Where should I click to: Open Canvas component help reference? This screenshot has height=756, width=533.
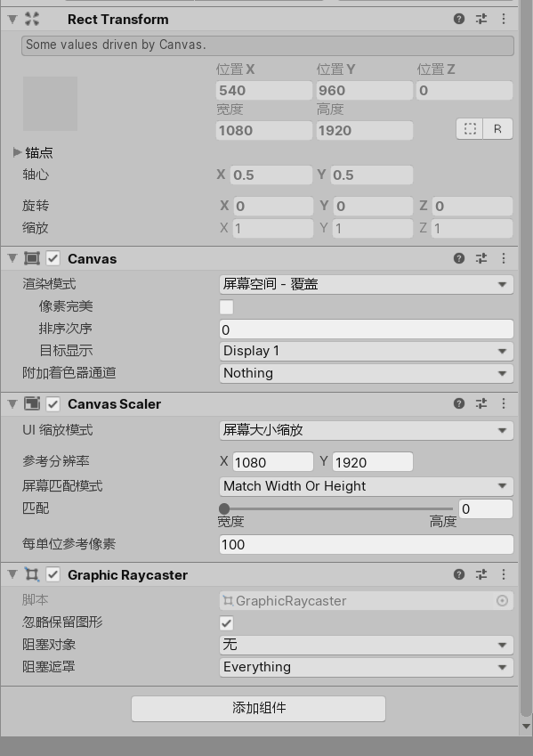tap(459, 258)
